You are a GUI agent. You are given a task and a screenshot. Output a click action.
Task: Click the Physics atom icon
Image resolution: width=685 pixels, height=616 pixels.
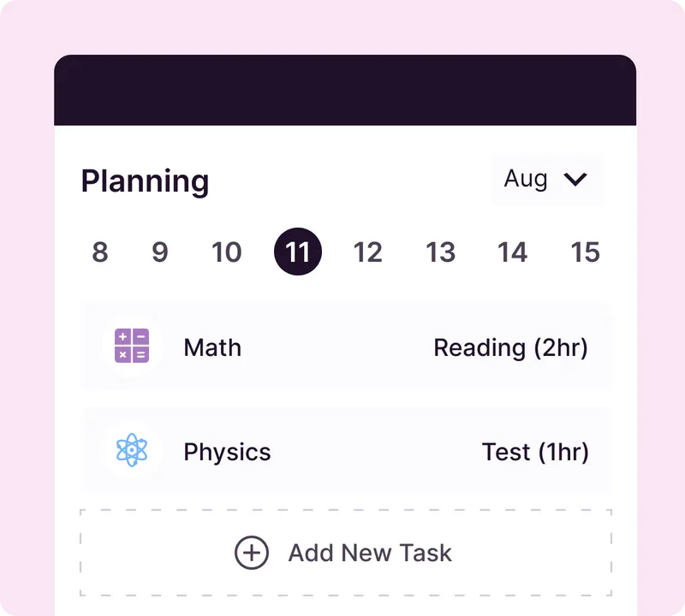(131, 452)
